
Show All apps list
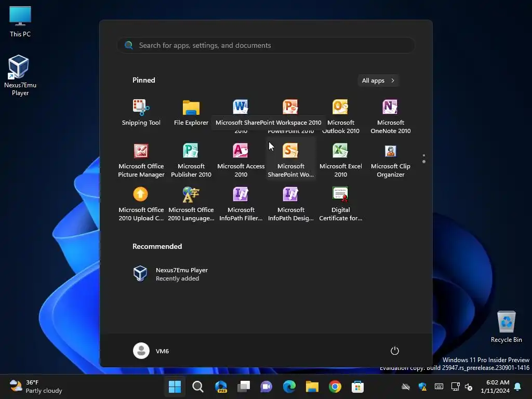tap(378, 81)
